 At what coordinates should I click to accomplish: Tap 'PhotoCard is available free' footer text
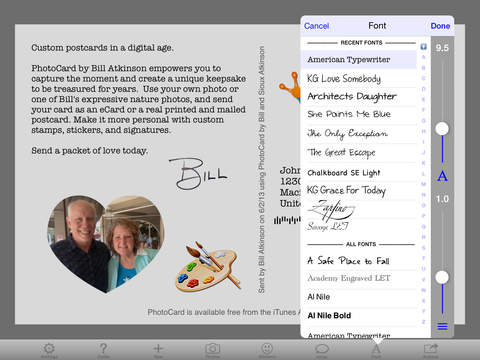[224, 312]
